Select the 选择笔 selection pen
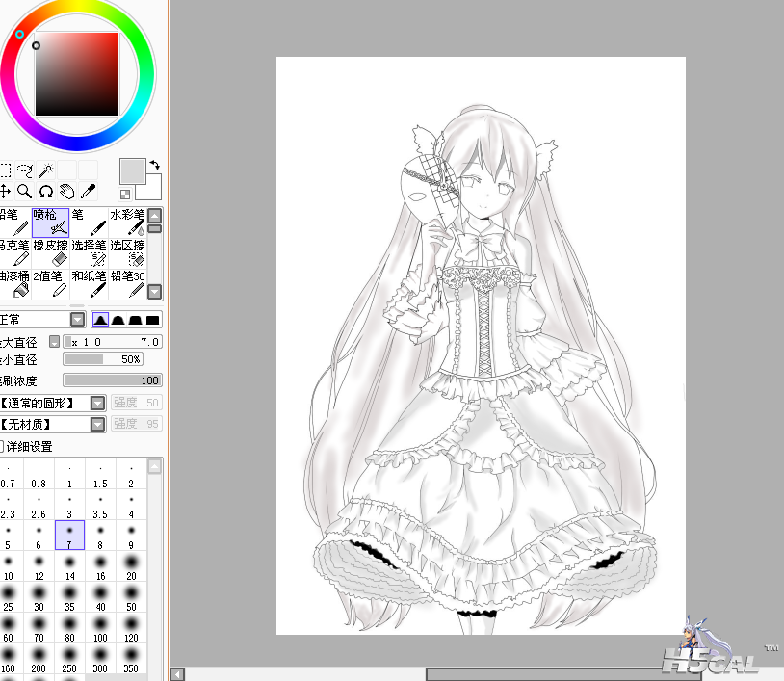Viewport: 784px width, 681px height. (x=89, y=252)
